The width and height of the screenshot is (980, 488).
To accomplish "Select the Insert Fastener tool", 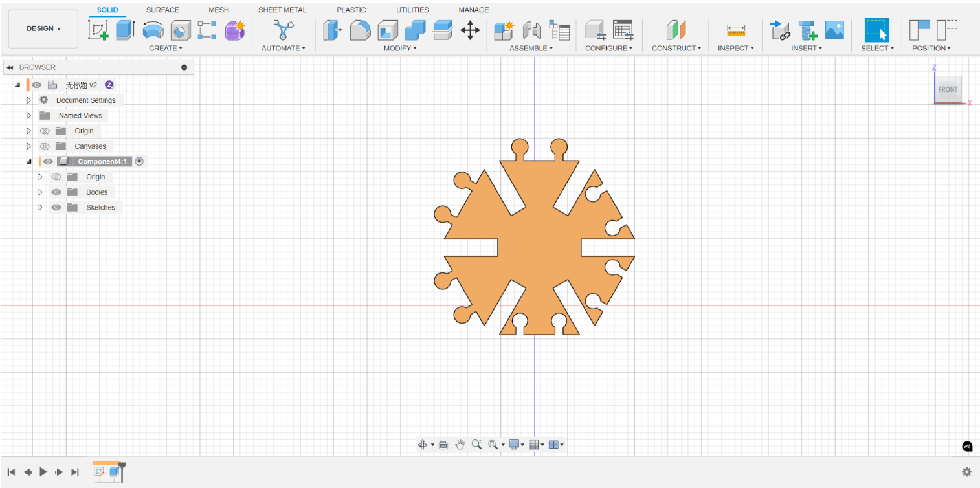I will click(807, 30).
